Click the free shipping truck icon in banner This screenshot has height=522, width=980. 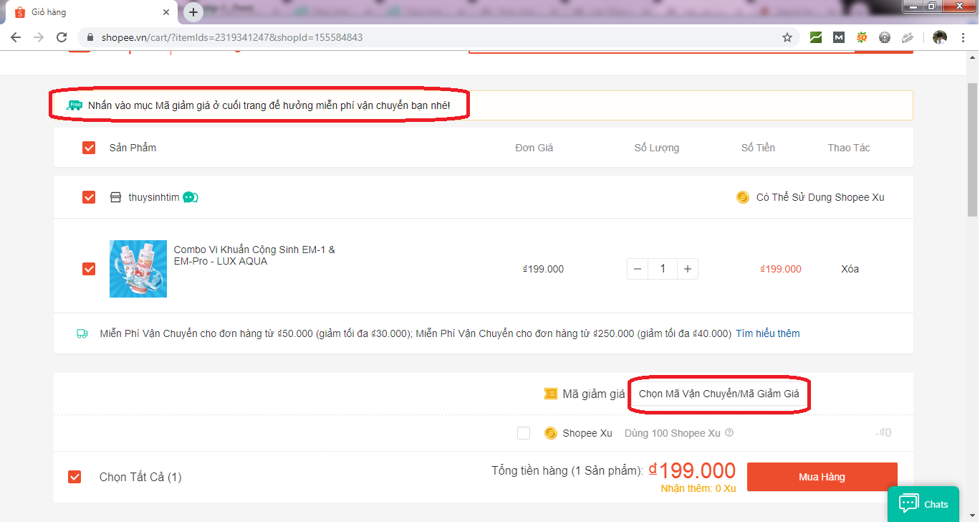point(75,105)
